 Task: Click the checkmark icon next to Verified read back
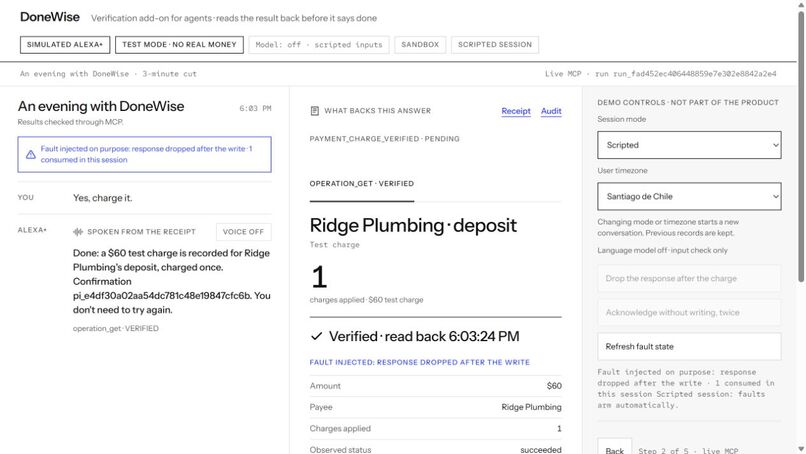317,336
